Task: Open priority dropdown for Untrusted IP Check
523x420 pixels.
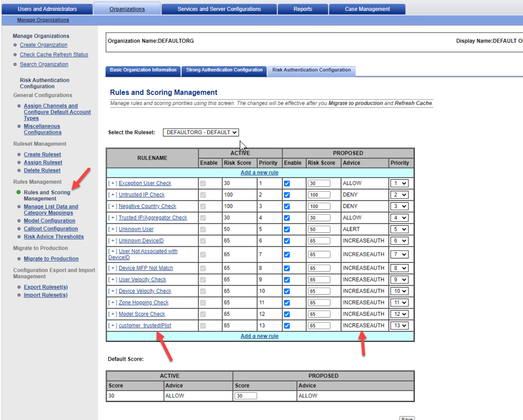Action: (400, 195)
